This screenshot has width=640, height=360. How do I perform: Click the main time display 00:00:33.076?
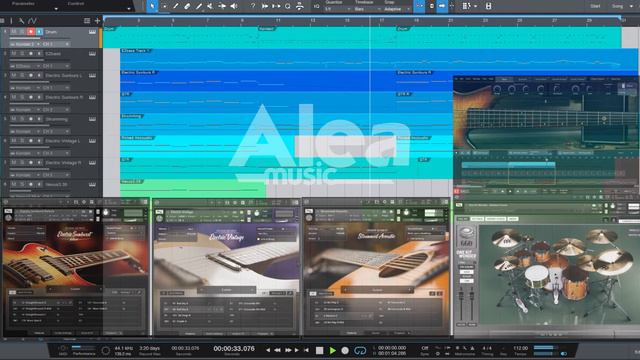pyautogui.click(x=234, y=349)
